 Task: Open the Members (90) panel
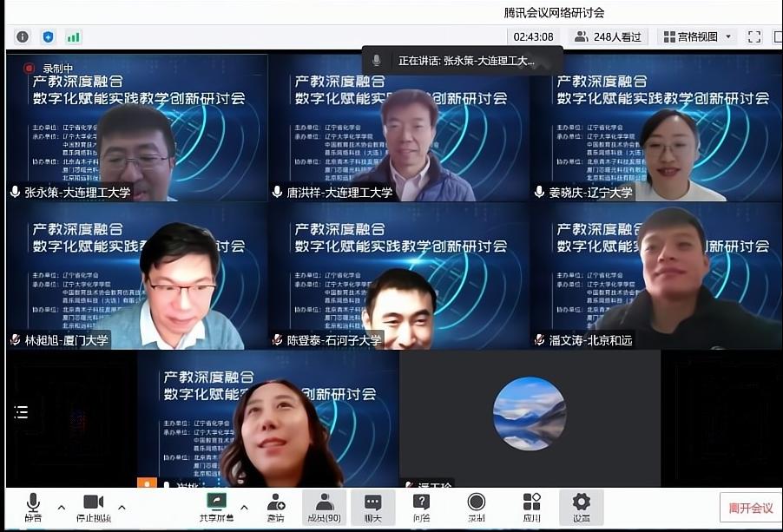[324, 507]
